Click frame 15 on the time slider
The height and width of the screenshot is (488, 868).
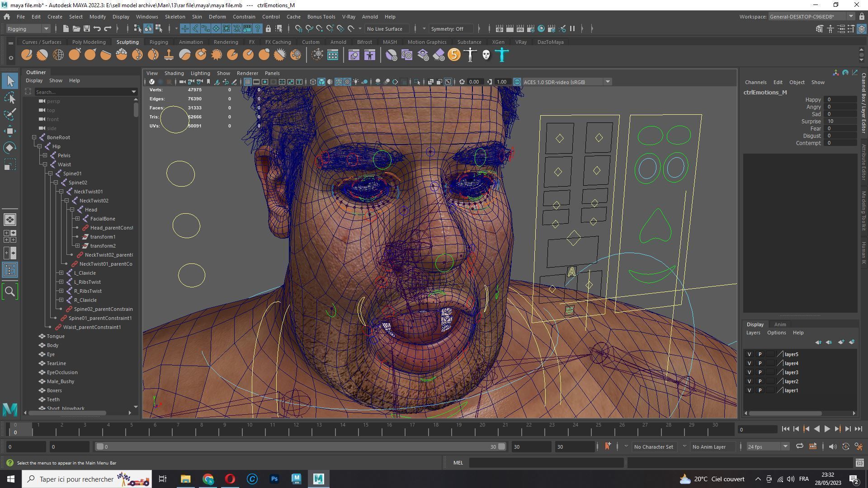[x=366, y=428]
